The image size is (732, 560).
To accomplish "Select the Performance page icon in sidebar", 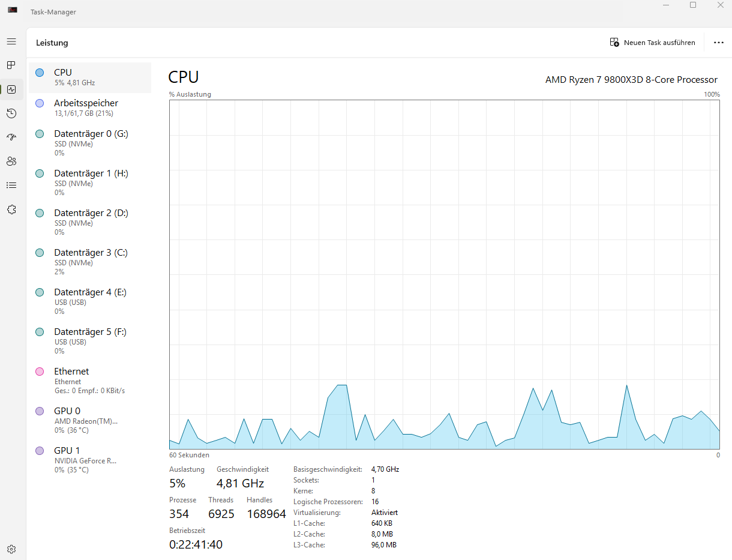I will coord(11,89).
